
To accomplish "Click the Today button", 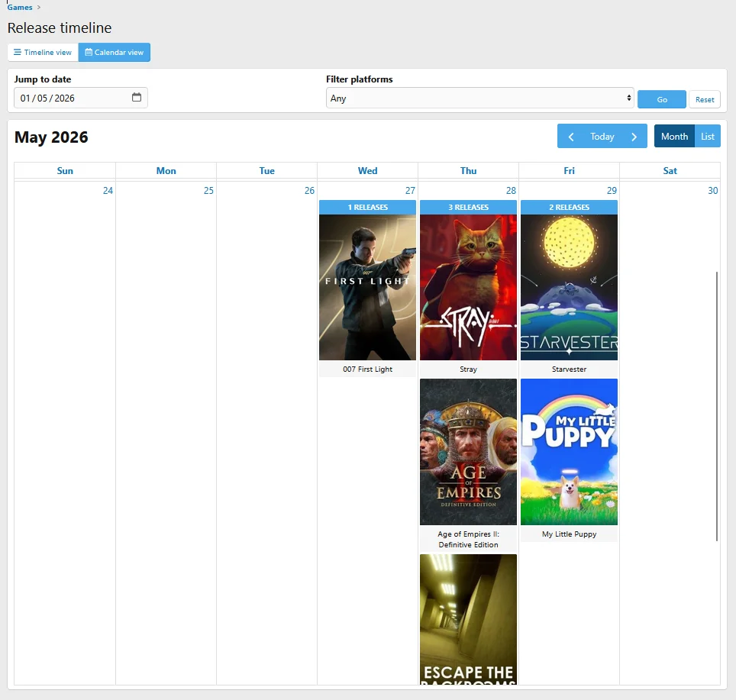I will click(x=602, y=137).
